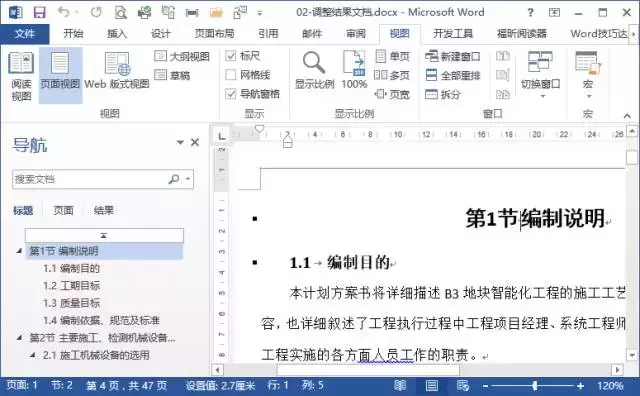This screenshot has height=396, width=640.
Task: Switch to Outline view (大纲视图)
Action: point(182,56)
